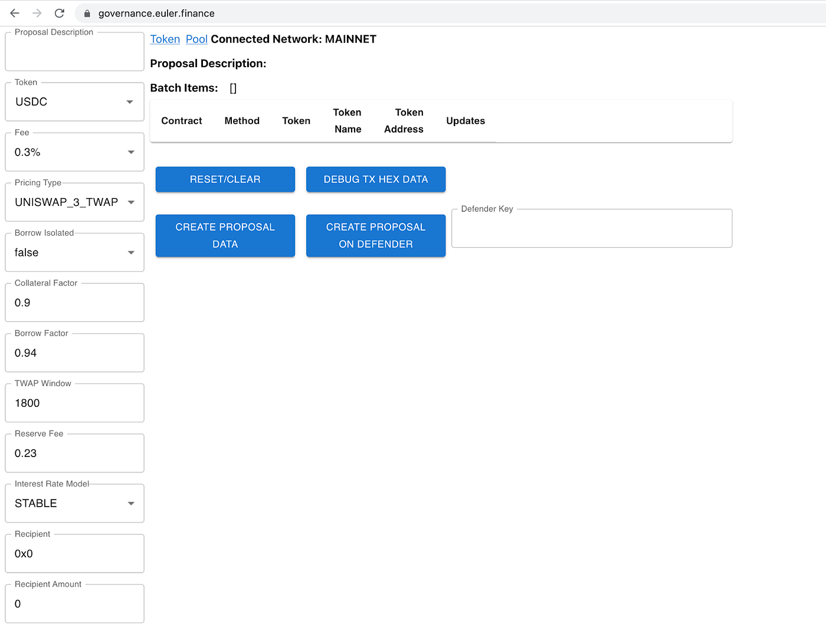The height and width of the screenshot is (644, 826).
Task: Click the Collateral Factor field
Action: (74, 303)
